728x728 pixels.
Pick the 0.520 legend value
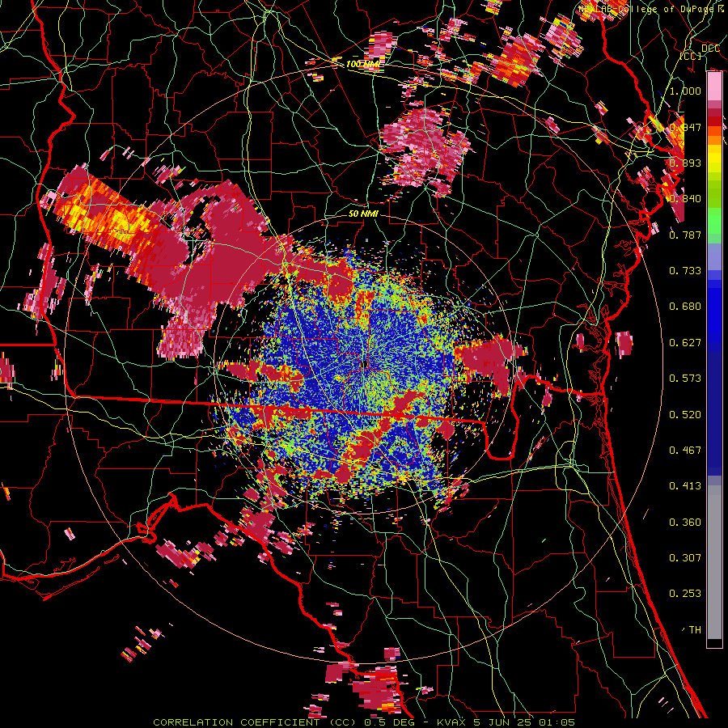[685, 415]
